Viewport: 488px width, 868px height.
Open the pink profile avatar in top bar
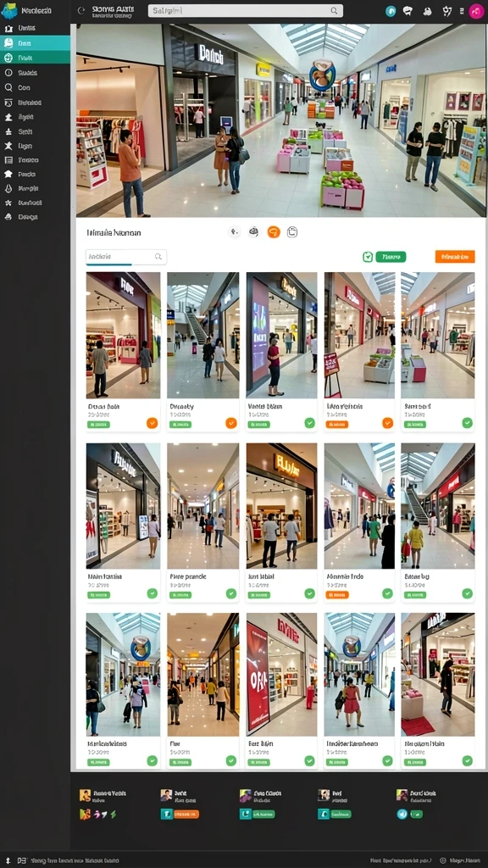tap(476, 11)
